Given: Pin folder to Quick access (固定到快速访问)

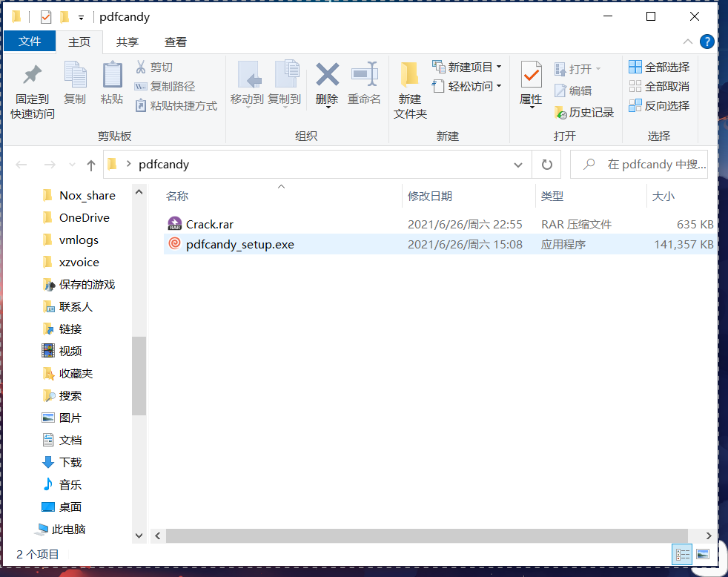Looking at the screenshot, I should 33,91.
